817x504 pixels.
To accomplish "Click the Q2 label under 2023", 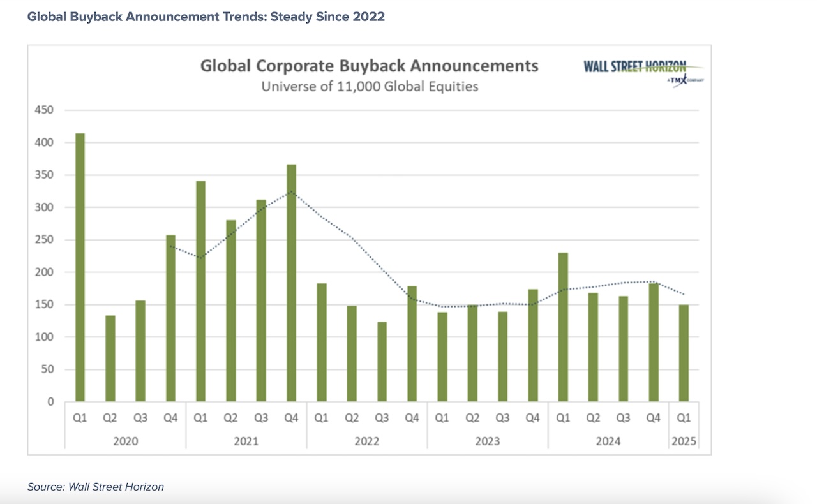I will tap(472, 417).
